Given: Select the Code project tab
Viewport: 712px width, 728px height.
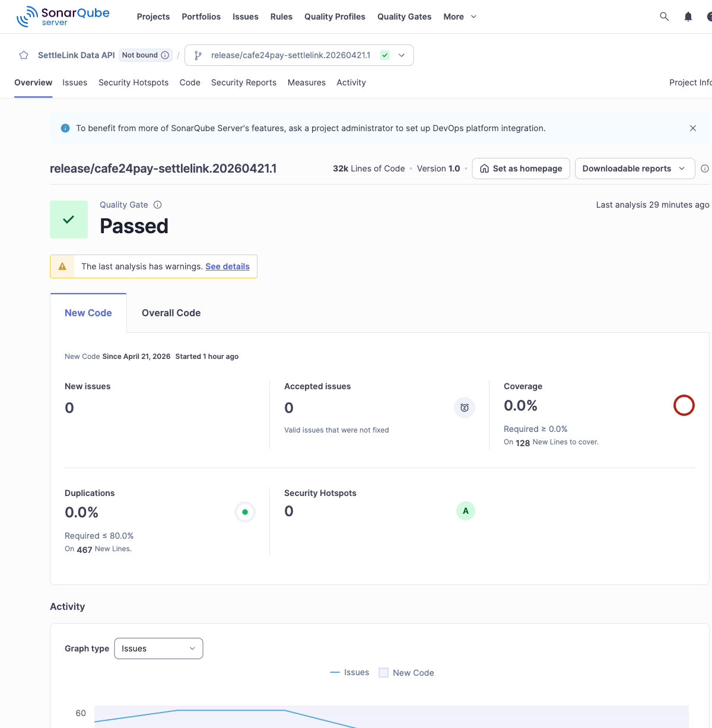Looking at the screenshot, I should [190, 82].
